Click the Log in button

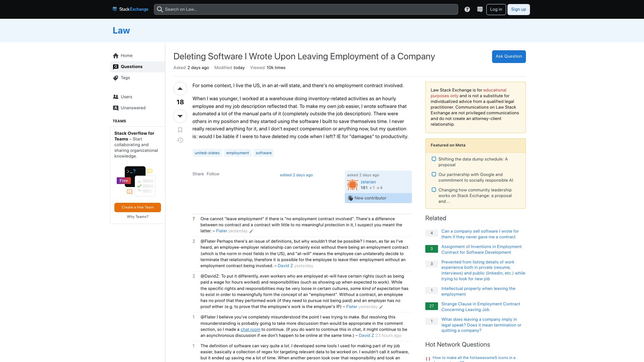[x=496, y=9]
